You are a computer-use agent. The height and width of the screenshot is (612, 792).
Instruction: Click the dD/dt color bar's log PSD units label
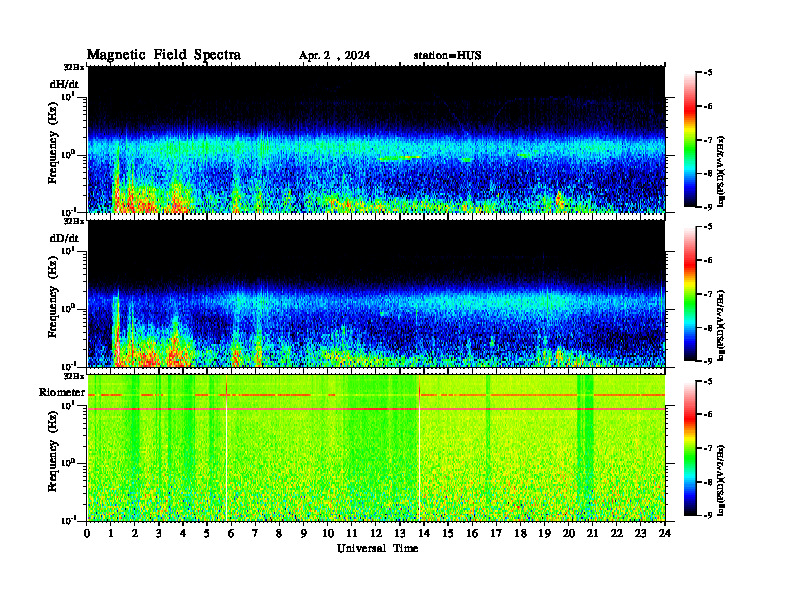click(721, 325)
